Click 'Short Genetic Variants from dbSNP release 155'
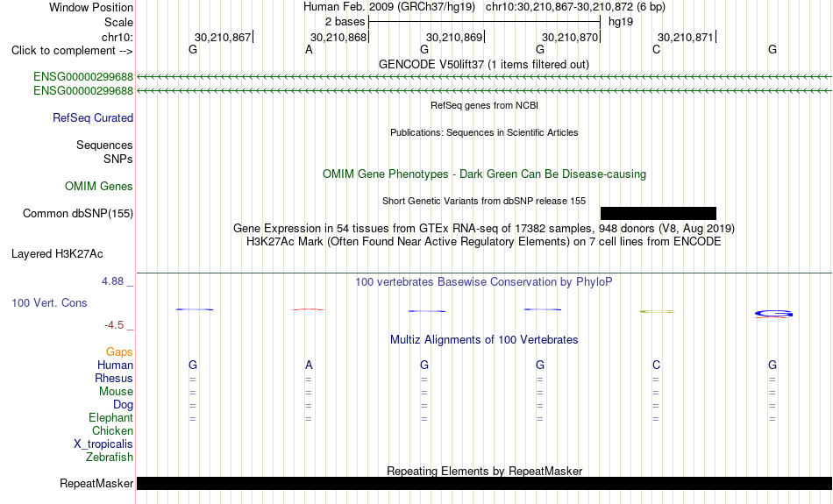The height and width of the screenshot is (504, 833). [x=483, y=201]
